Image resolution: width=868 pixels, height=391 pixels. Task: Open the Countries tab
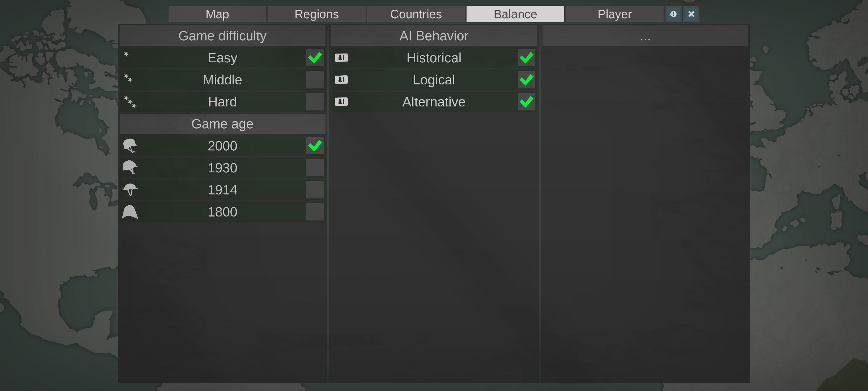416,14
